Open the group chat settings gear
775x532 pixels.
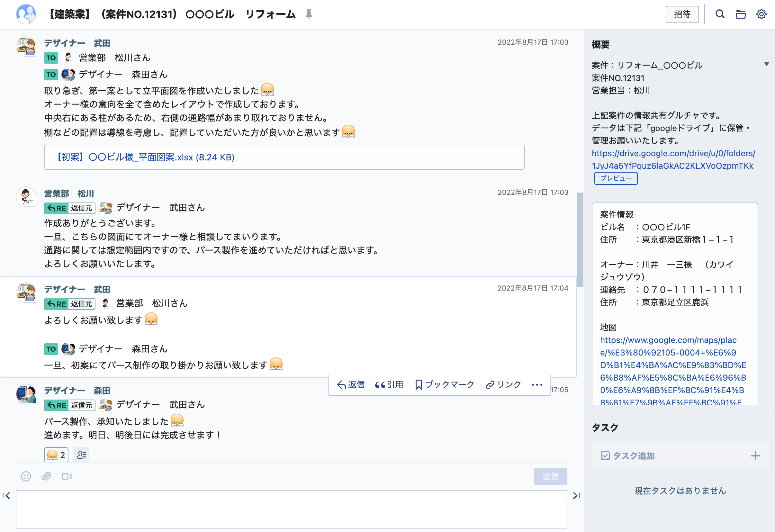point(761,14)
